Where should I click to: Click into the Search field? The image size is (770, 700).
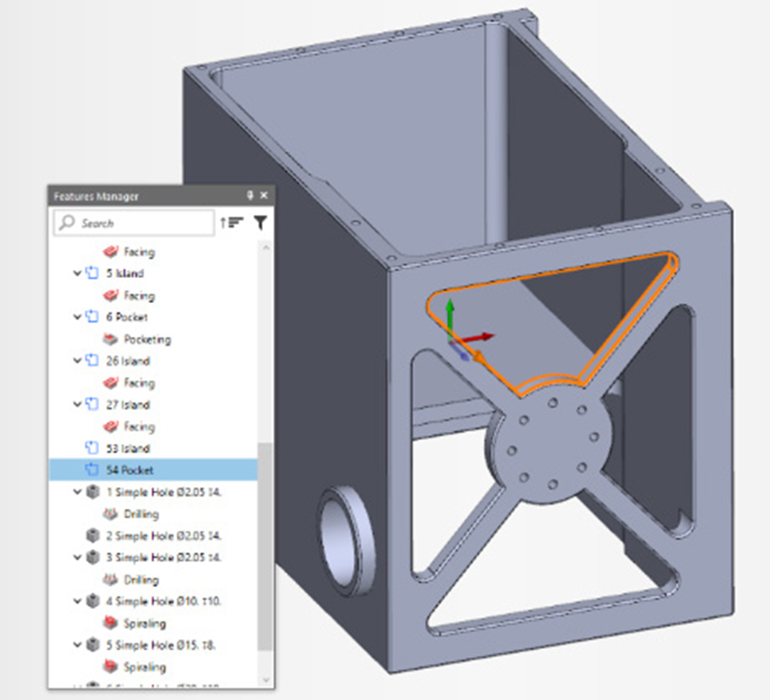click(142, 224)
